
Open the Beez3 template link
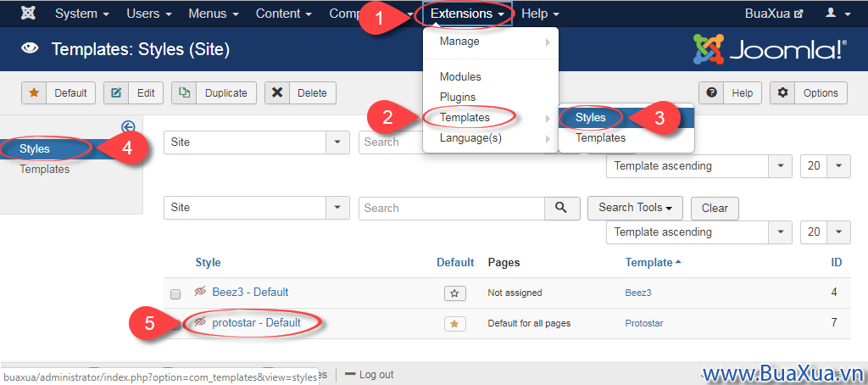[638, 293]
